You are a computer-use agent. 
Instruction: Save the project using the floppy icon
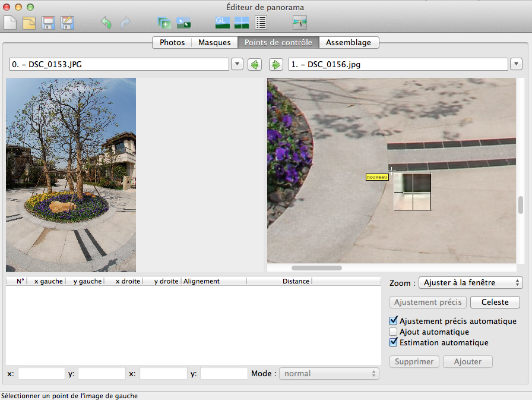[48, 23]
